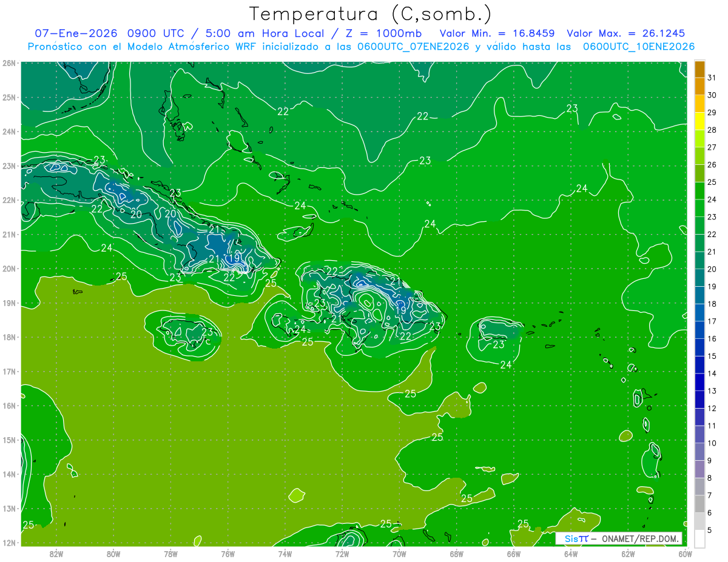Select the date text '07-Ene-2026'
The image size is (728, 562).
(76, 33)
